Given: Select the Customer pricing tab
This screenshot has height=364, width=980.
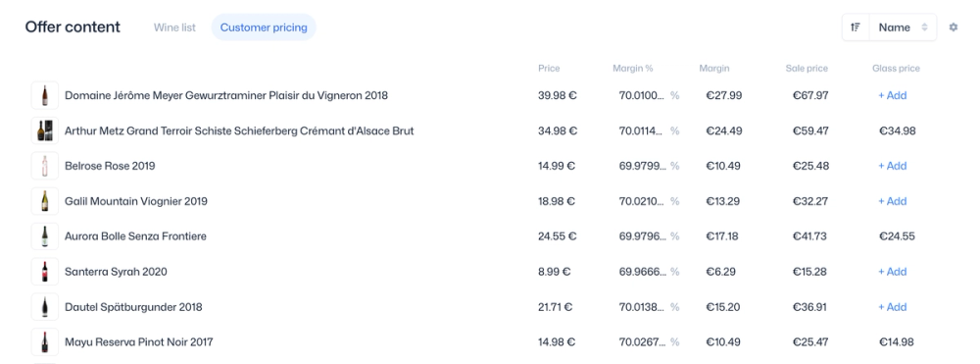Looking at the screenshot, I should pos(264,27).
